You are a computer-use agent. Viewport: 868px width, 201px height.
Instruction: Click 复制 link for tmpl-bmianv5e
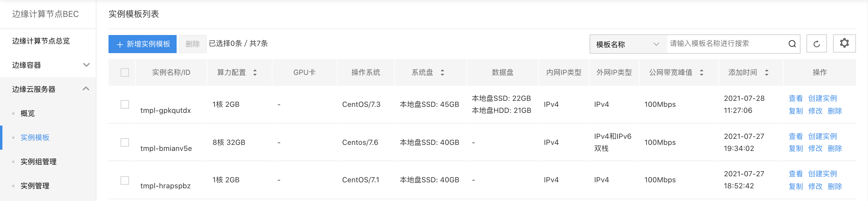796,148
